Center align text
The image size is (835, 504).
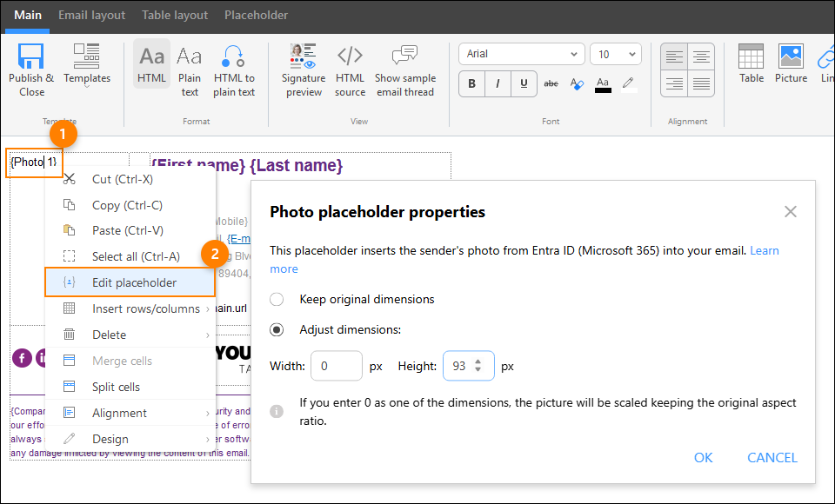[701, 56]
